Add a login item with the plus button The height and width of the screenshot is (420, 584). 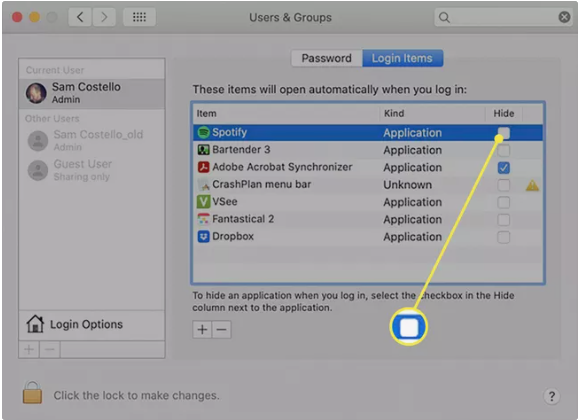(202, 330)
